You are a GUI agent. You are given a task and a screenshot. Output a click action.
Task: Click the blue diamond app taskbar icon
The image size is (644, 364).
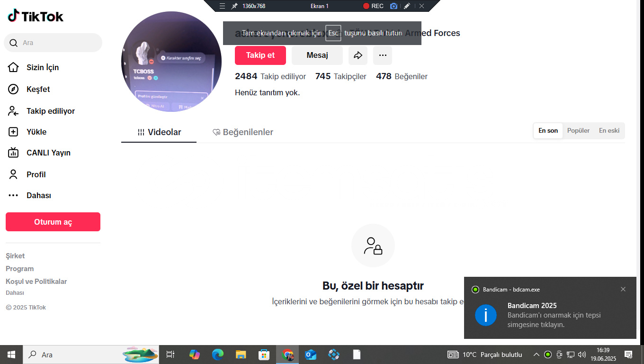pyautogui.click(x=334, y=355)
